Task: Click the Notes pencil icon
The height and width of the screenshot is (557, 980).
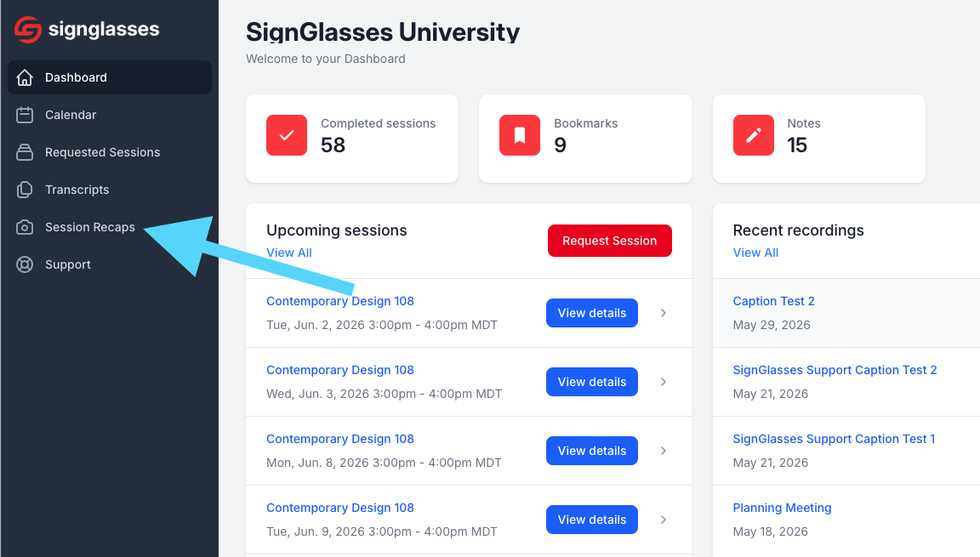Action: pyautogui.click(x=753, y=135)
